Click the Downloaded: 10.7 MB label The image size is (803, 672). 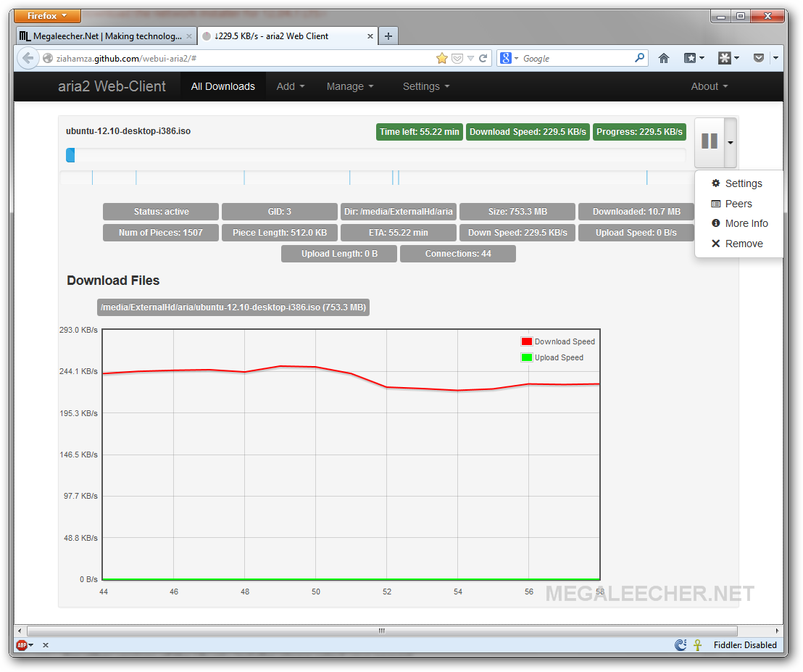[x=636, y=212]
